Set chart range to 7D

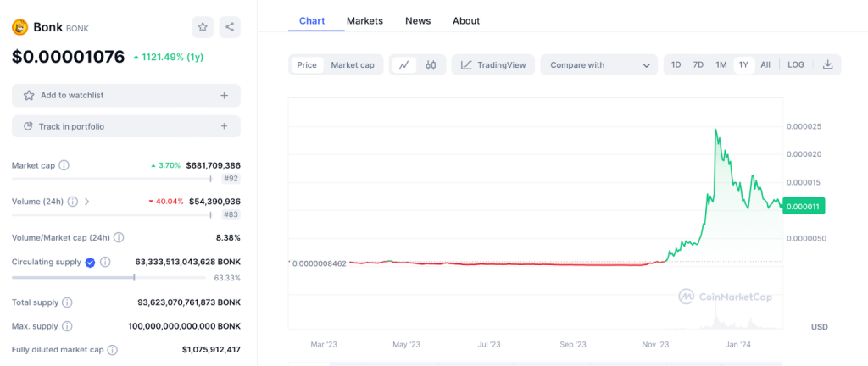point(698,64)
